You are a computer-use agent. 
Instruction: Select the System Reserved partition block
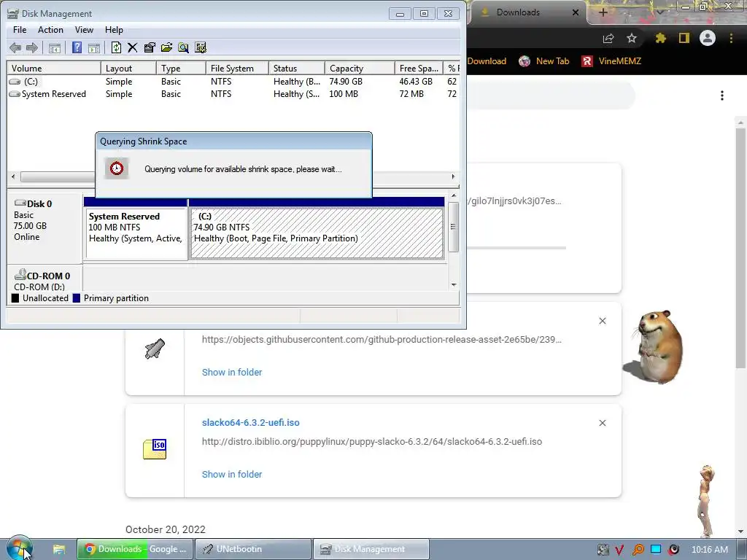pos(136,228)
